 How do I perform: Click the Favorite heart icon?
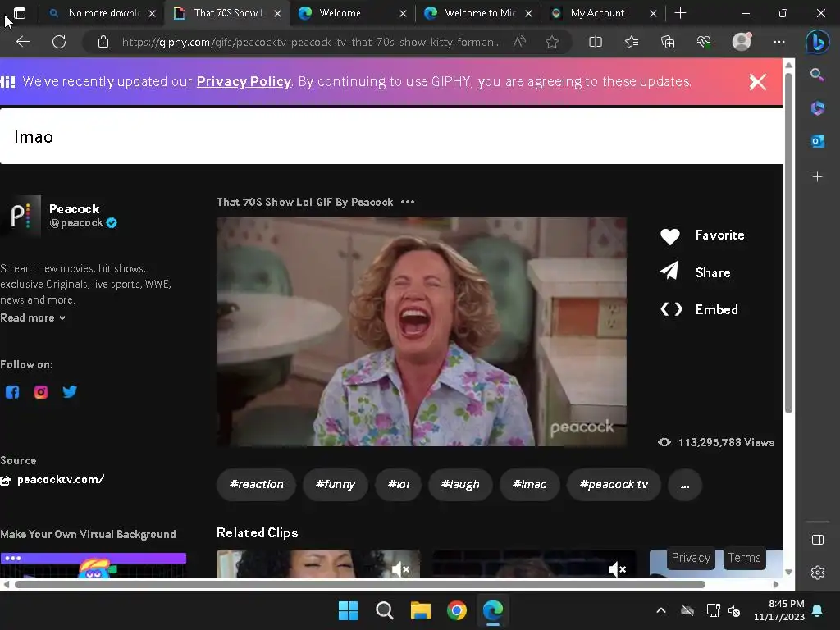(669, 235)
